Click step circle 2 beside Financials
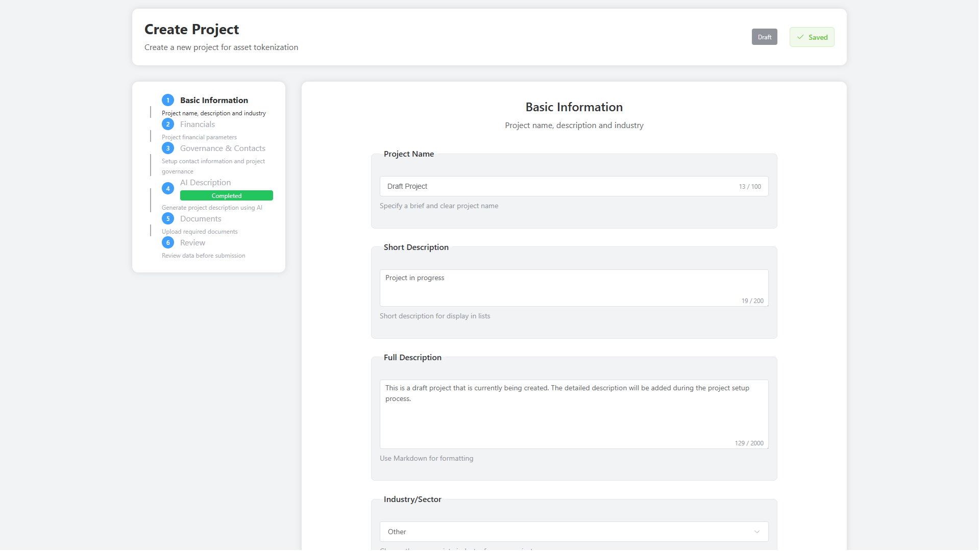Screen dimensions: 980x551 168,124
